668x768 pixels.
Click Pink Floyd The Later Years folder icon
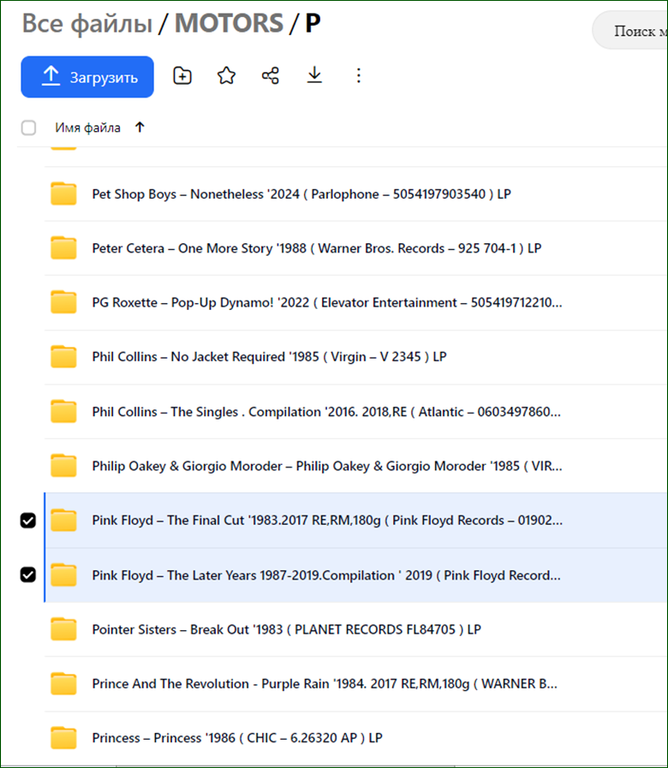[x=64, y=575]
